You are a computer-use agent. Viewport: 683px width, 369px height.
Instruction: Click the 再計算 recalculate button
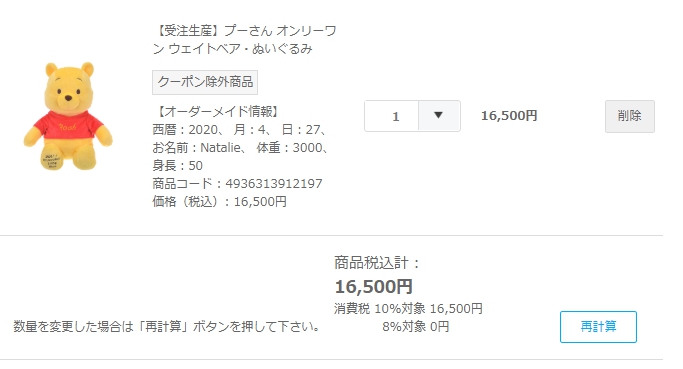pyautogui.click(x=598, y=327)
